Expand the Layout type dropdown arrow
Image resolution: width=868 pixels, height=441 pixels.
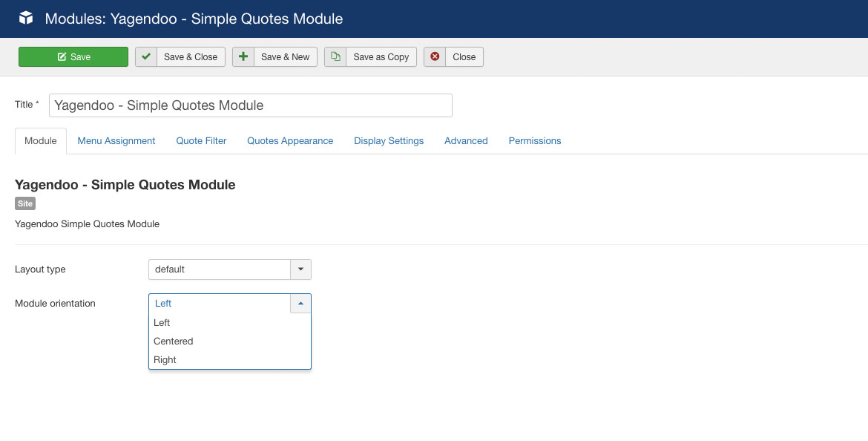coord(300,269)
